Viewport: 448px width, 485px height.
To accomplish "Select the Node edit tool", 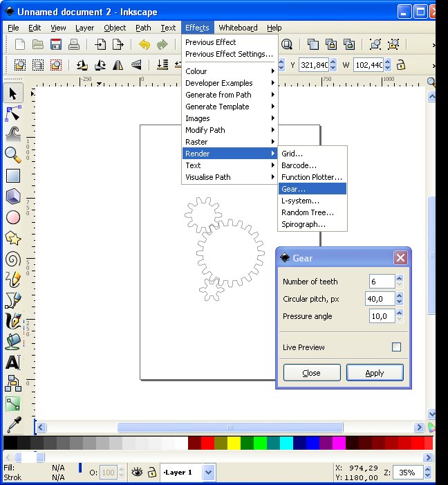I will tap(12, 113).
